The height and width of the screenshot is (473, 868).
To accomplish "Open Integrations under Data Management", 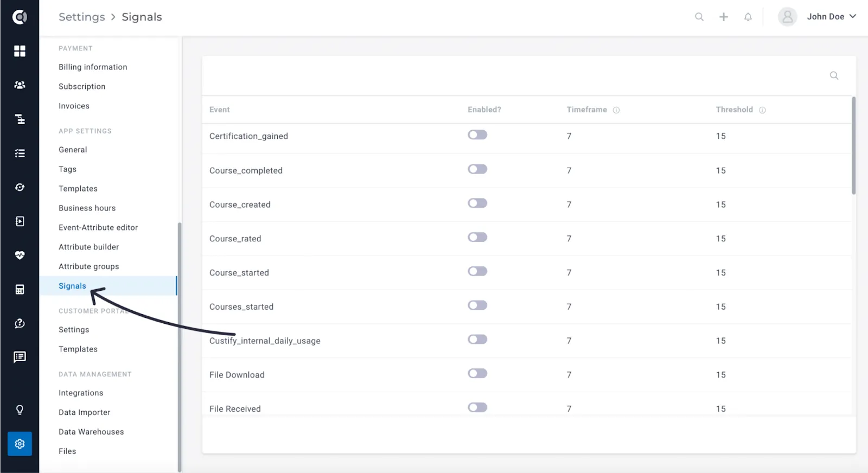I will pos(81,393).
